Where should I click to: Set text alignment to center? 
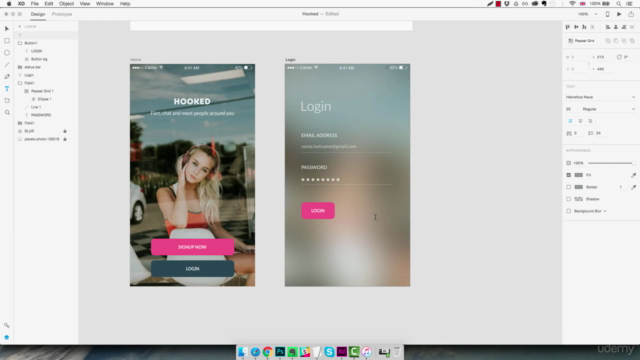pyautogui.click(x=580, y=121)
